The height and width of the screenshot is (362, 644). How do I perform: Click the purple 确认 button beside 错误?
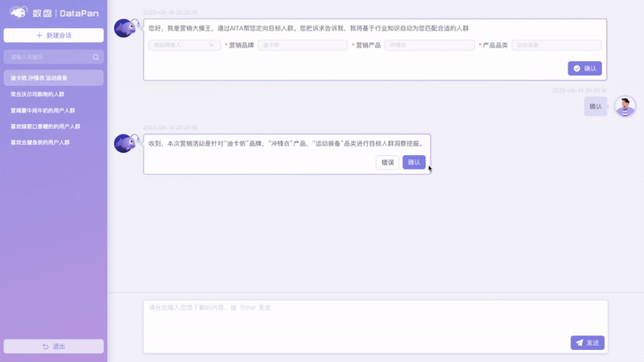(414, 162)
